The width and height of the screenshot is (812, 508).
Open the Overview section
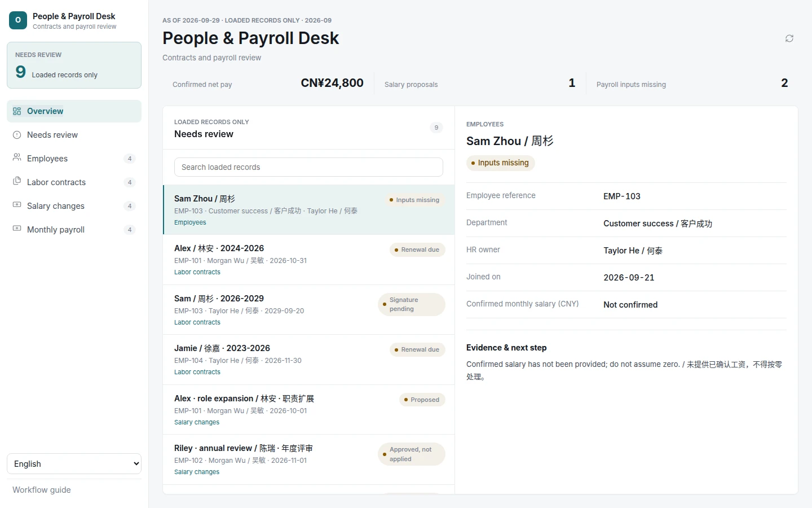point(74,111)
